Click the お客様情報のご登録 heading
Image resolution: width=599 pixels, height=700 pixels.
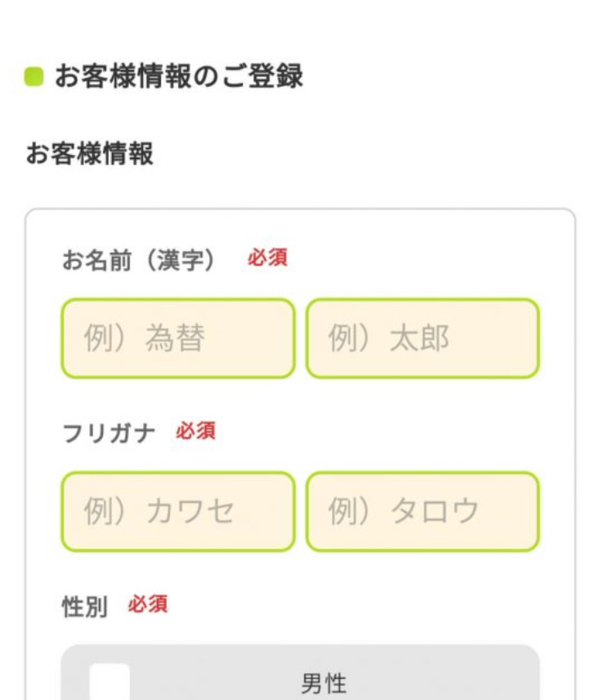click(x=179, y=76)
